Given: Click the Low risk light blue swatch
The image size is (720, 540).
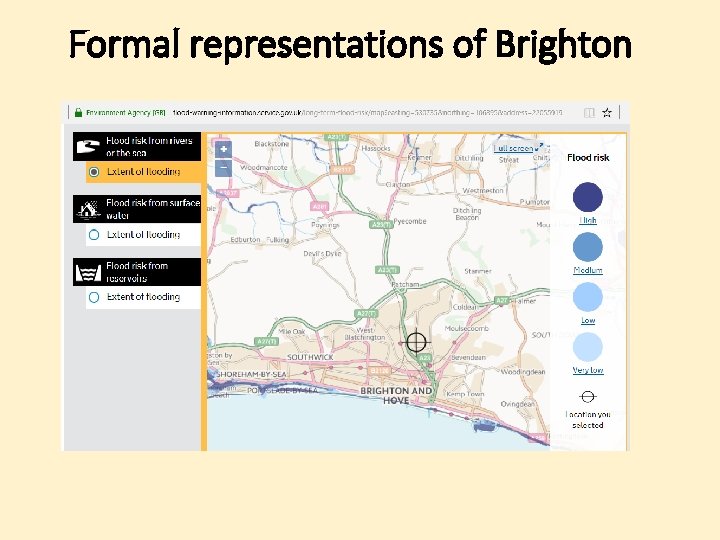Looking at the screenshot, I should tap(588, 297).
